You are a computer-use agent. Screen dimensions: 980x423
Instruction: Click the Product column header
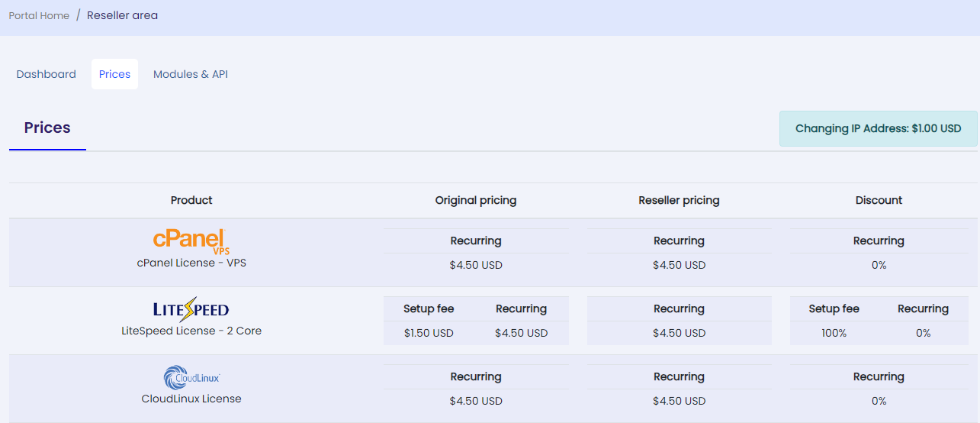click(x=191, y=200)
